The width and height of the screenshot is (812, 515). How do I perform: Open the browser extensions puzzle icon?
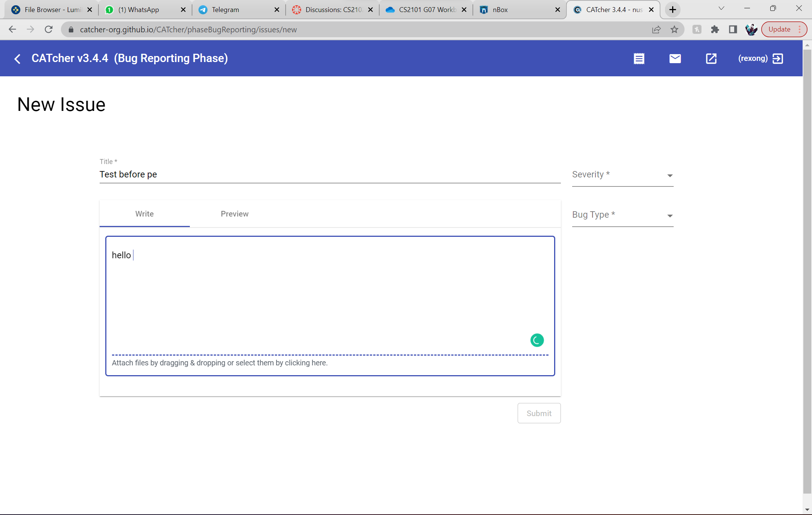click(x=715, y=29)
